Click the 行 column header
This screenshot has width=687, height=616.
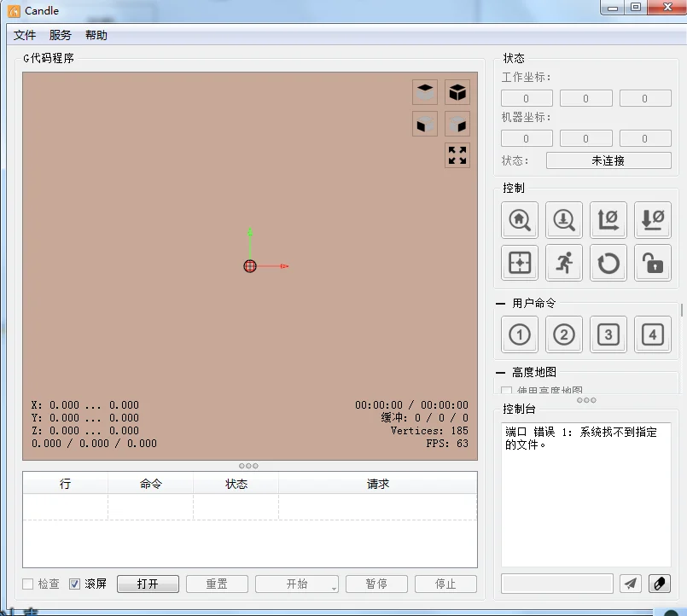(65, 483)
